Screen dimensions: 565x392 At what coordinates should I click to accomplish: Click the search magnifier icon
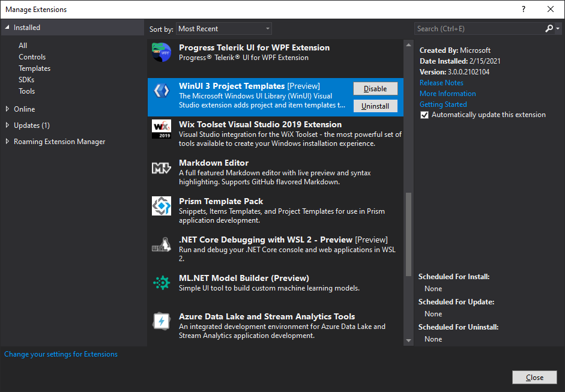[549, 28]
